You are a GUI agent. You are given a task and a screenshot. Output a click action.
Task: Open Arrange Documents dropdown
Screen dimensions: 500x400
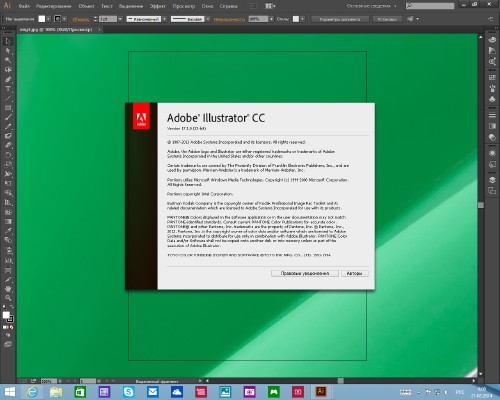point(270,6)
